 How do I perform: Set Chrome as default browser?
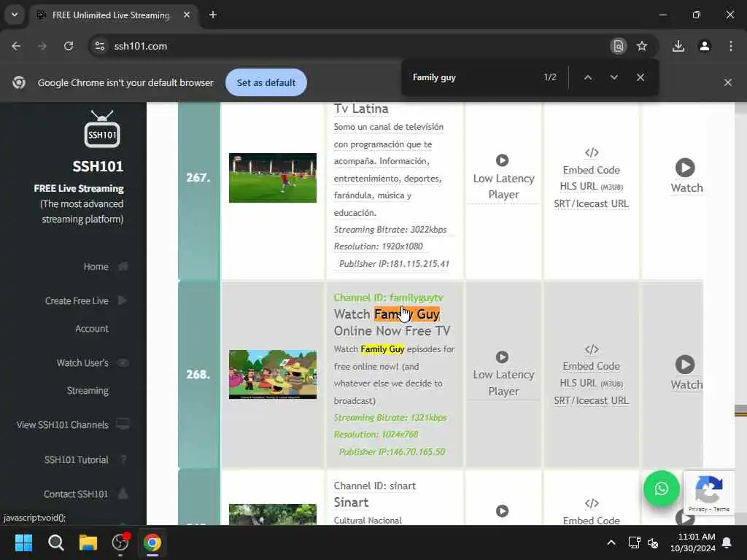[x=266, y=82]
